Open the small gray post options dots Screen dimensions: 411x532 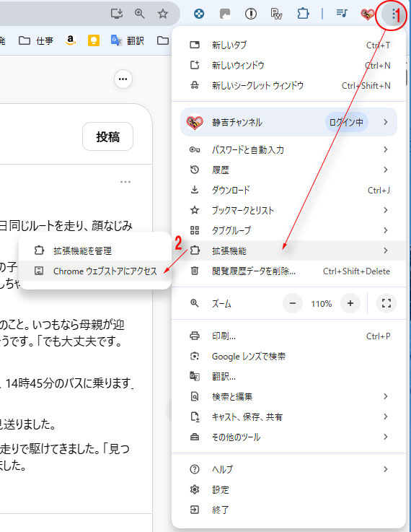(125, 182)
